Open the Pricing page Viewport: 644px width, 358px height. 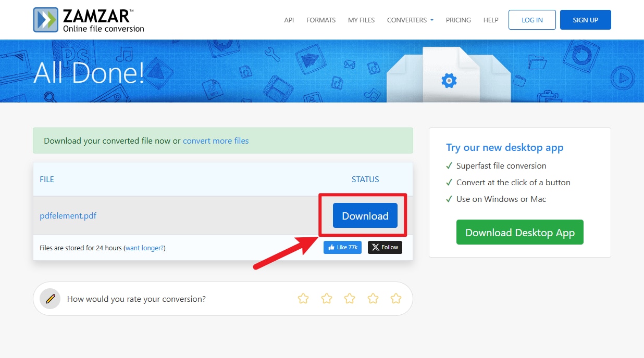click(458, 20)
